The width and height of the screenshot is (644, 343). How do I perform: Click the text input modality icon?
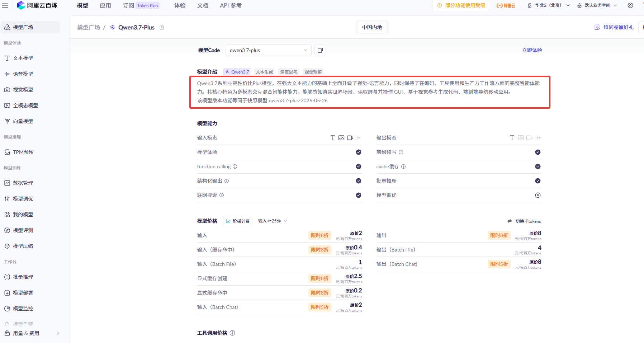(333, 138)
